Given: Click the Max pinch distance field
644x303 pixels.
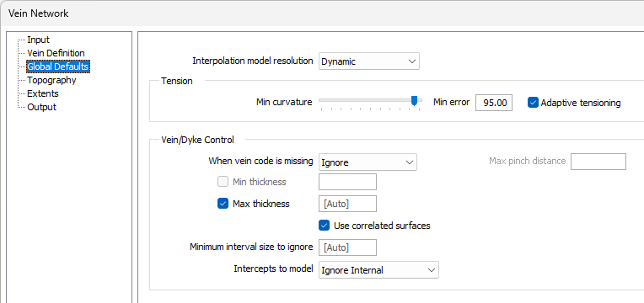Looking at the screenshot, I should tap(598, 162).
